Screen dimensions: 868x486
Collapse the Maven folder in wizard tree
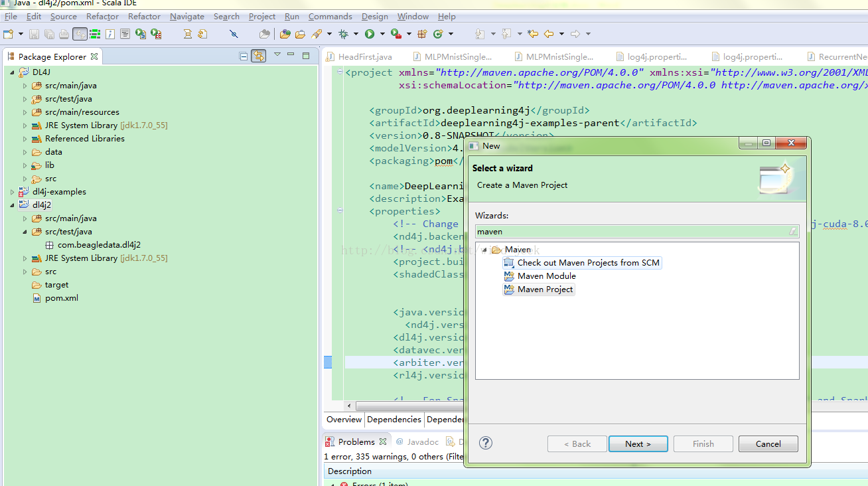pyautogui.click(x=484, y=250)
